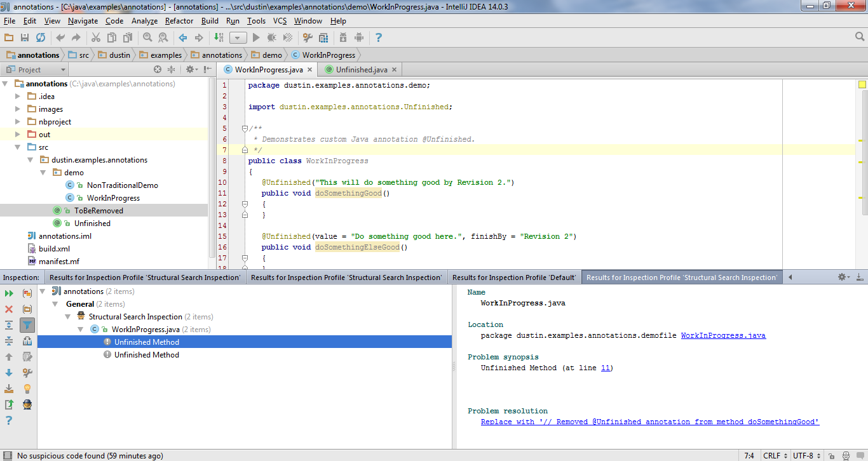Click the Inspector hat icon in results panel
The image size is (868, 461).
point(27,404)
